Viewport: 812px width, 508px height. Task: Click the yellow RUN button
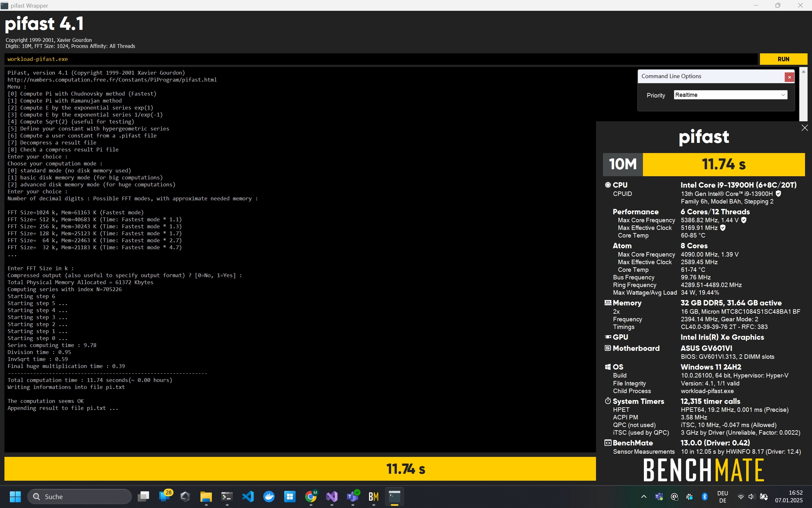tap(783, 59)
